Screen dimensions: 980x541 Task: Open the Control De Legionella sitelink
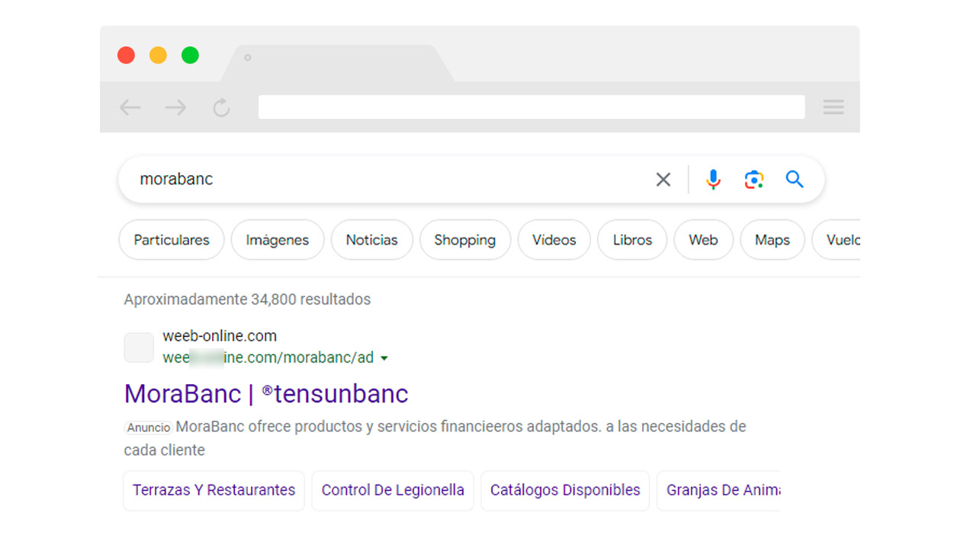[393, 490]
